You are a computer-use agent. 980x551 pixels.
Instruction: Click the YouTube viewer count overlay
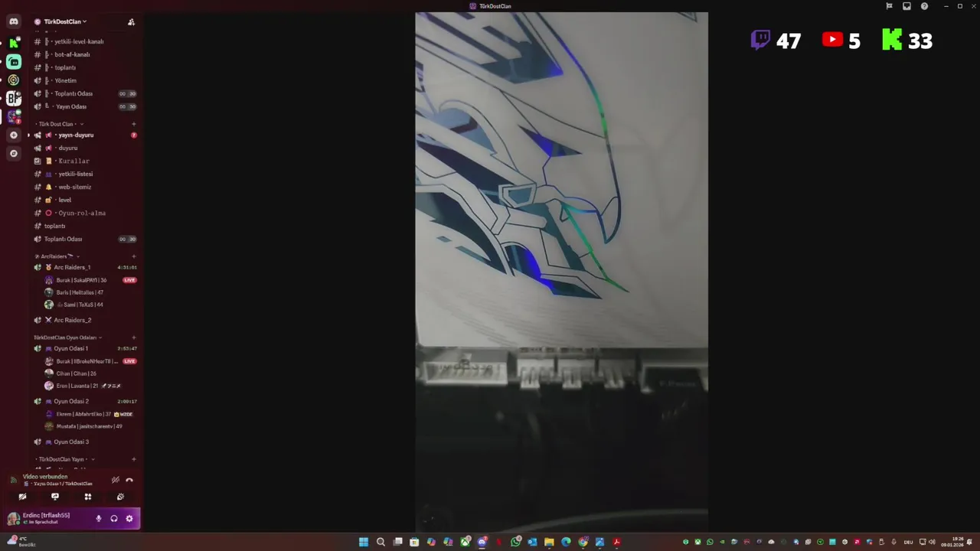point(841,41)
